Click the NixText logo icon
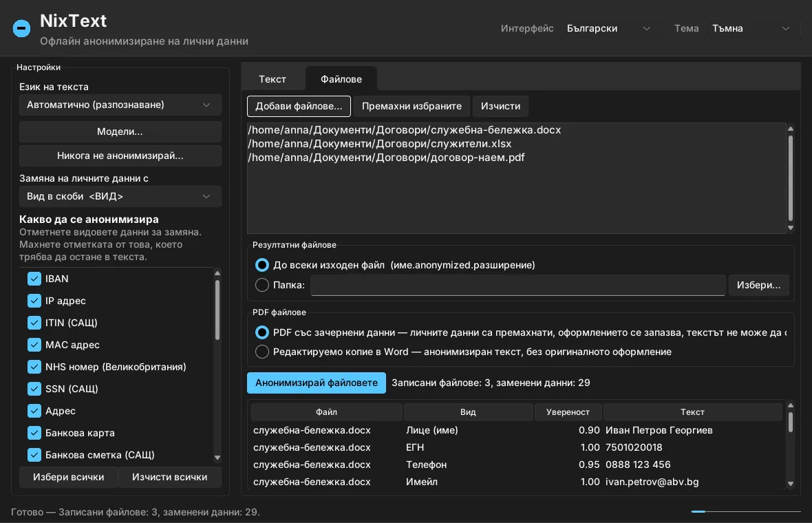The height and width of the screenshot is (523, 812). [21, 28]
